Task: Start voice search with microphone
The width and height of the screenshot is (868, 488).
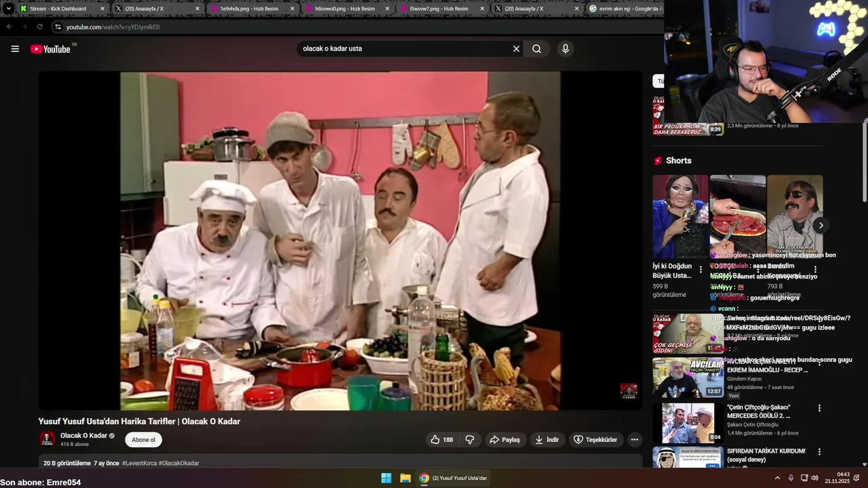Action: 565,49
